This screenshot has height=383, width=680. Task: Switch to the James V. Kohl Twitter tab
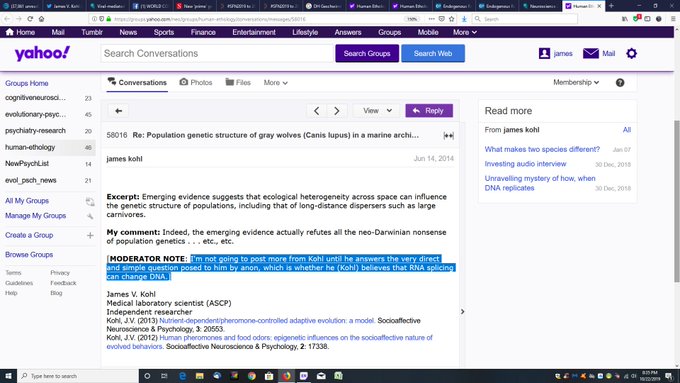point(63,6)
